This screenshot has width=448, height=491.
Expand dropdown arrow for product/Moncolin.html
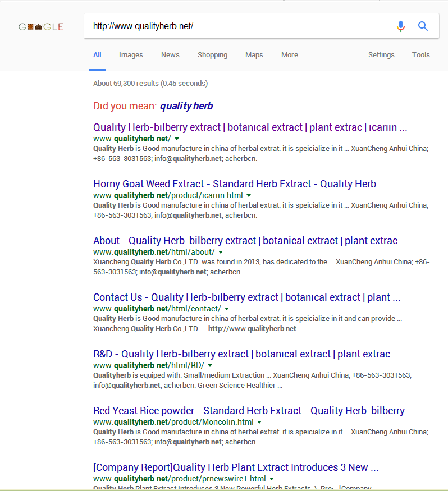(259, 422)
